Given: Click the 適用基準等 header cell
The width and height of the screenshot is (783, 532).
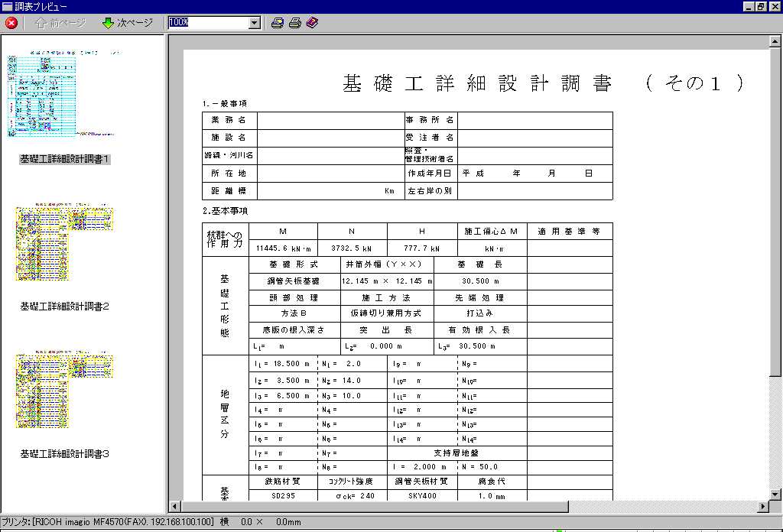Looking at the screenshot, I should 569,232.
